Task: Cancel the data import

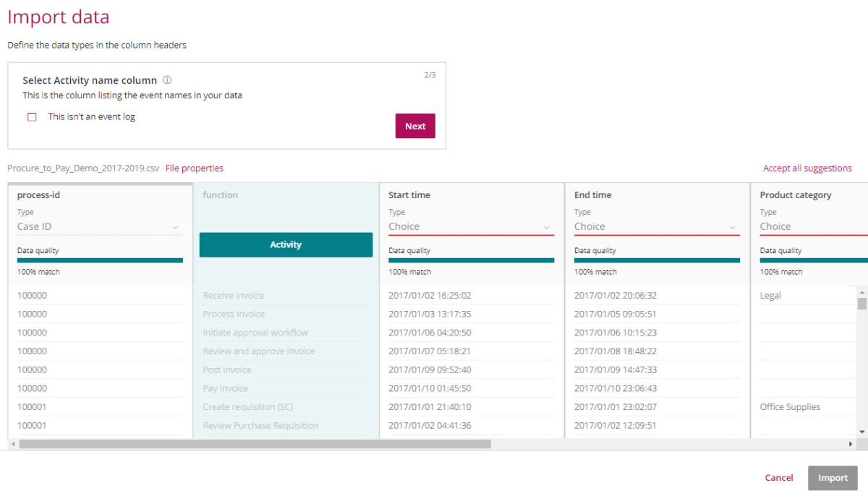Action: point(779,478)
